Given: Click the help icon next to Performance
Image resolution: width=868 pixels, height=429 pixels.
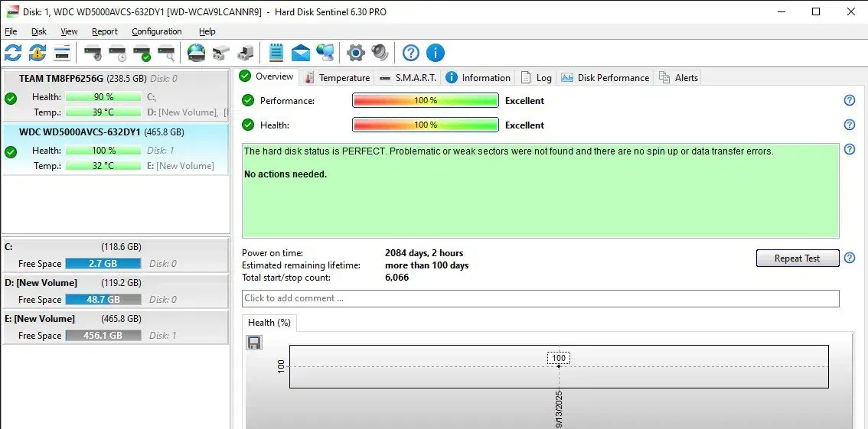Looking at the screenshot, I should point(850,100).
